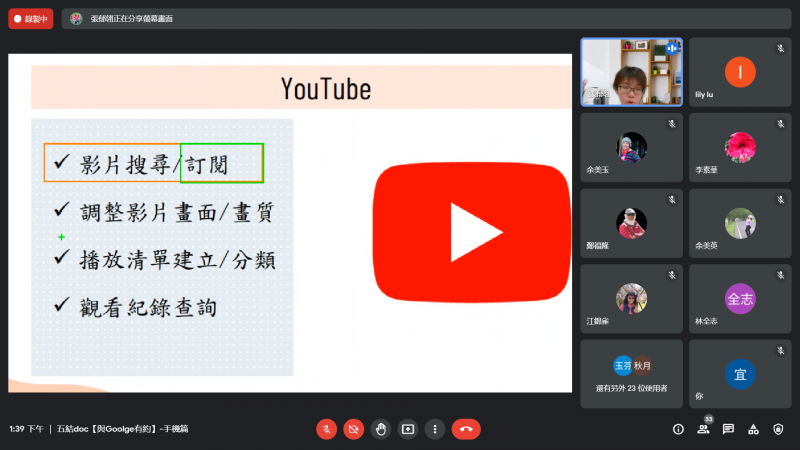The width and height of the screenshot is (800, 450).
Task: Click the blue 宜 avatar
Action: pos(740,374)
